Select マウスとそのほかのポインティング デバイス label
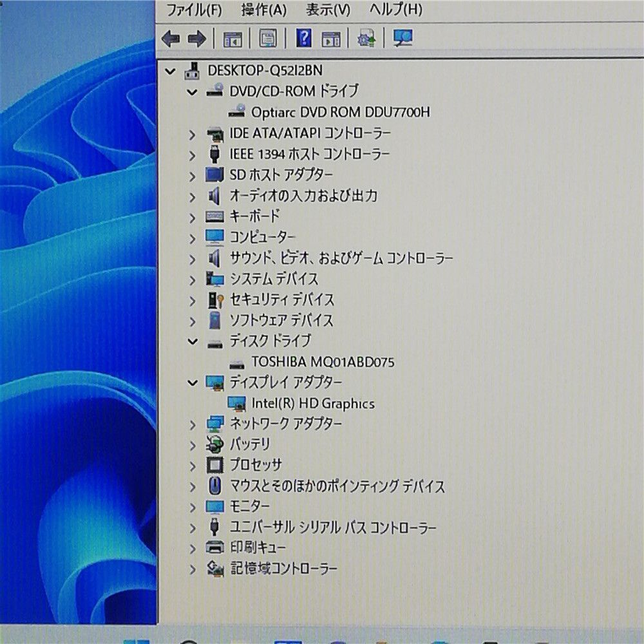644x644 pixels. pyautogui.click(x=337, y=486)
